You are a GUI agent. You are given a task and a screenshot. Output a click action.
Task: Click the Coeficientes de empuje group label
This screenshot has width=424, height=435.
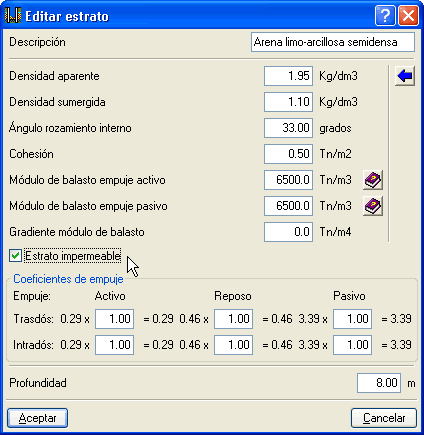click(68, 279)
